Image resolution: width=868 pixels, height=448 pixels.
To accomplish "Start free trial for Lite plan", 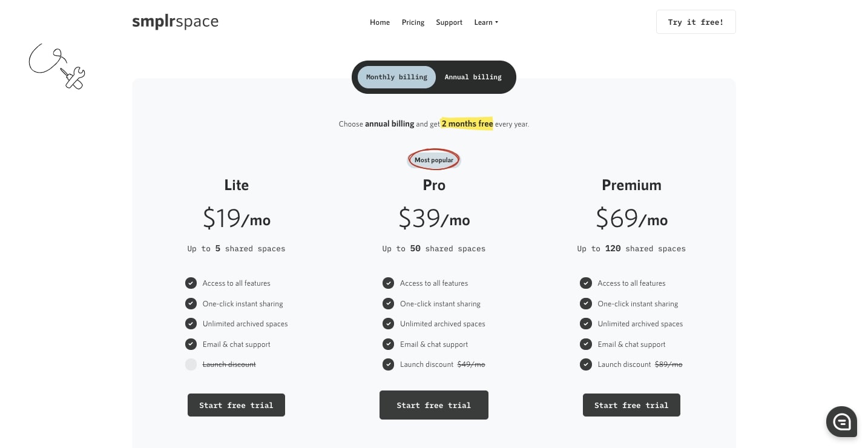I will (x=236, y=405).
